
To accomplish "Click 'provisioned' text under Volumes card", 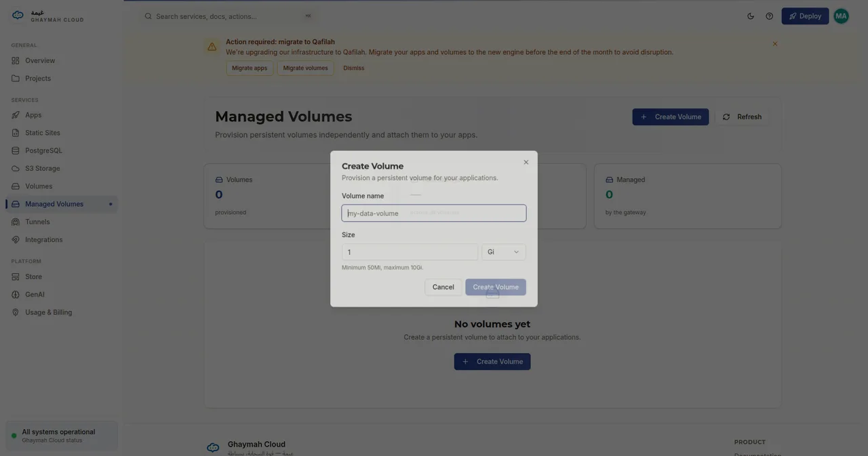I will pyautogui.click(x=231, y=213).
